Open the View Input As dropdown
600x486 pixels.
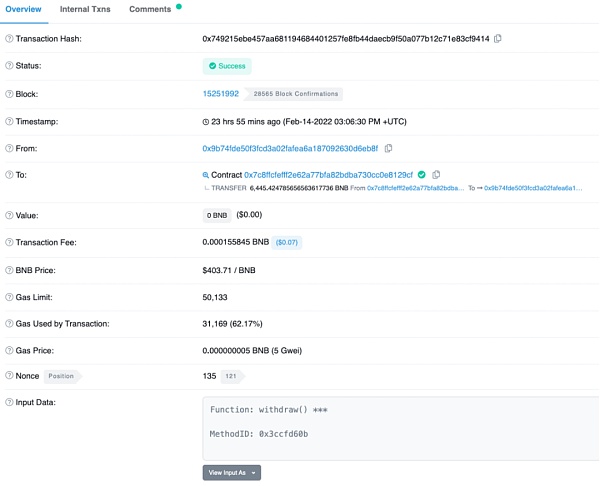(232, 473)
